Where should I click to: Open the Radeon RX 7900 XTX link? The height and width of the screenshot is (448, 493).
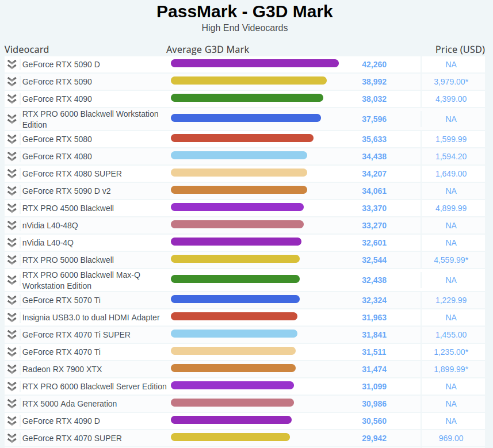[62, 369]
